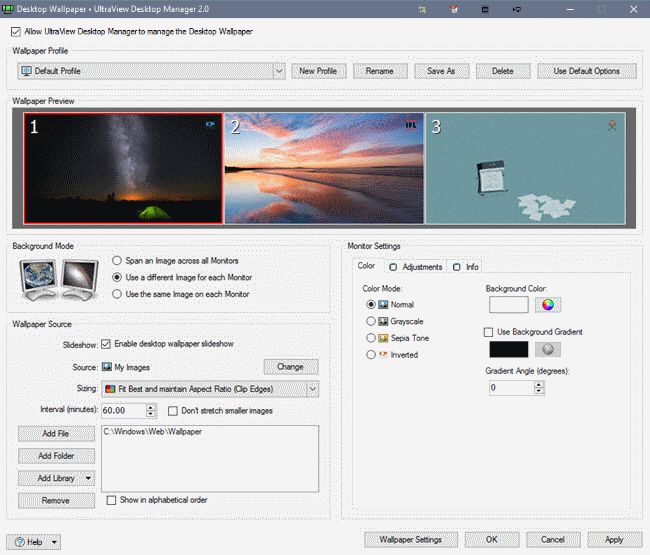The width and height of the screenshot is (650, 555).
Task: Select monitor 2 sunset wallpaper preview
Action: [324, 168]
